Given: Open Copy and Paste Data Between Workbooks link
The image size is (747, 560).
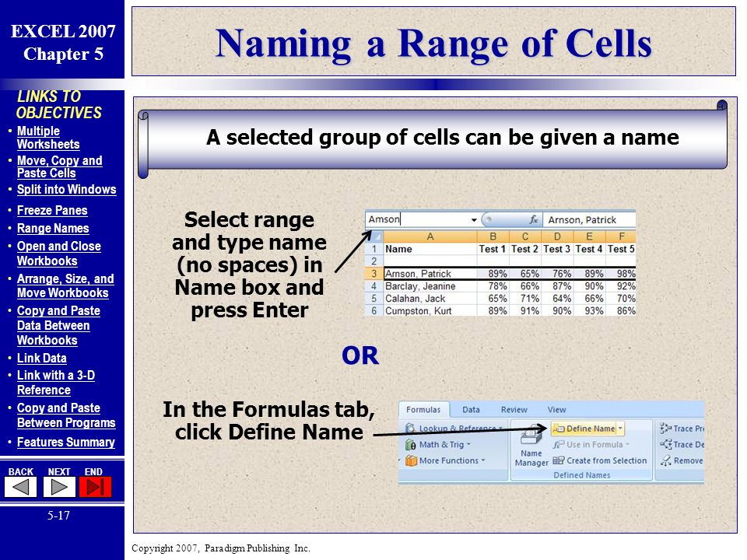Looking at the screenshot, I should tap(58, 326).
